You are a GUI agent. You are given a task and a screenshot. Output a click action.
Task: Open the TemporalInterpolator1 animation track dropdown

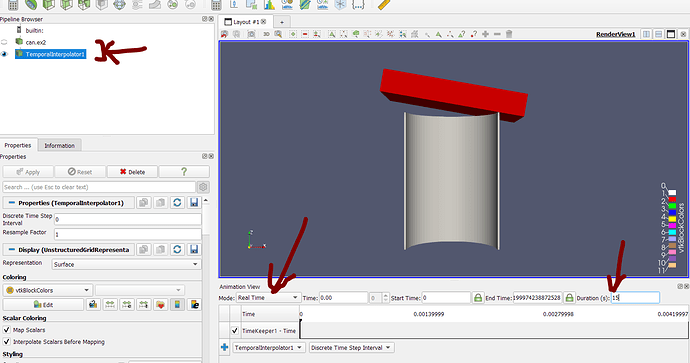click(x=269, y=348)
